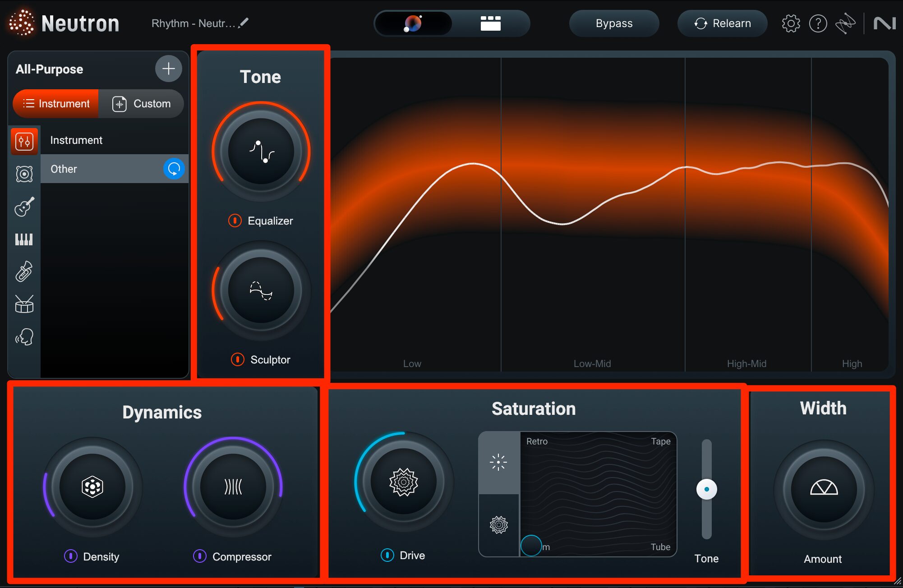The image size is (903, 588).
Task: Select the Other list row
Action: 115,169
